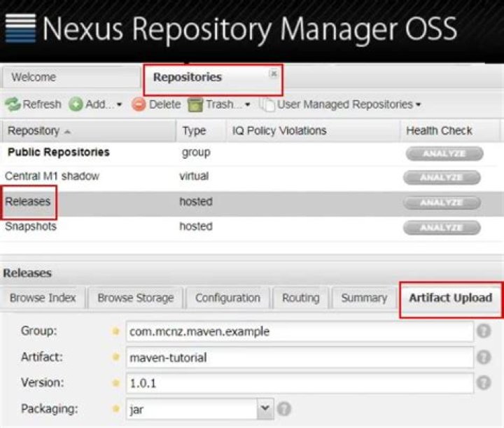This screenshot has width=504, height=428.
Task: Click help icon beside Packaging dropdown
Action: (284, 408)
